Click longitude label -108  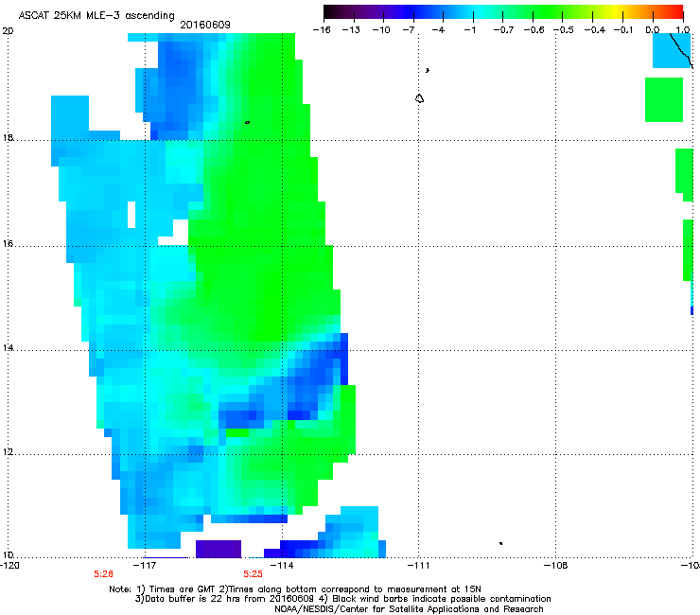point(555,566)
